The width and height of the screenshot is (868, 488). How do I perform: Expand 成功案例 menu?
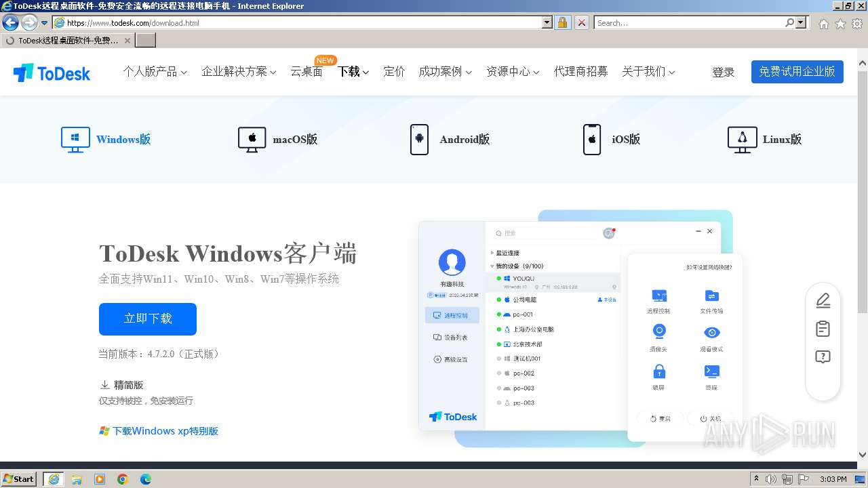point(446,71)
